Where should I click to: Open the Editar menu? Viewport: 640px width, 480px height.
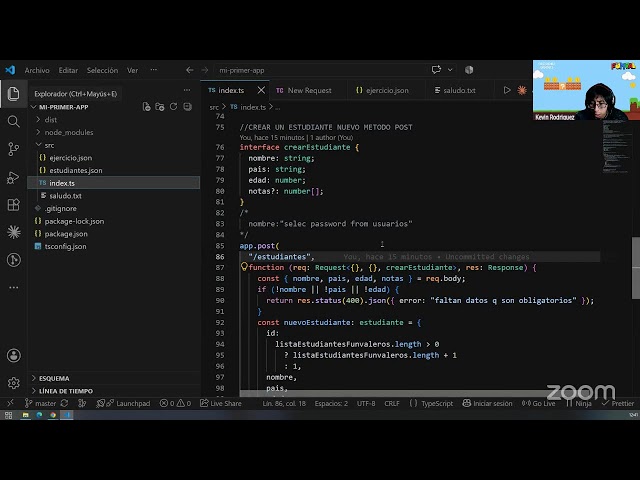68,70
